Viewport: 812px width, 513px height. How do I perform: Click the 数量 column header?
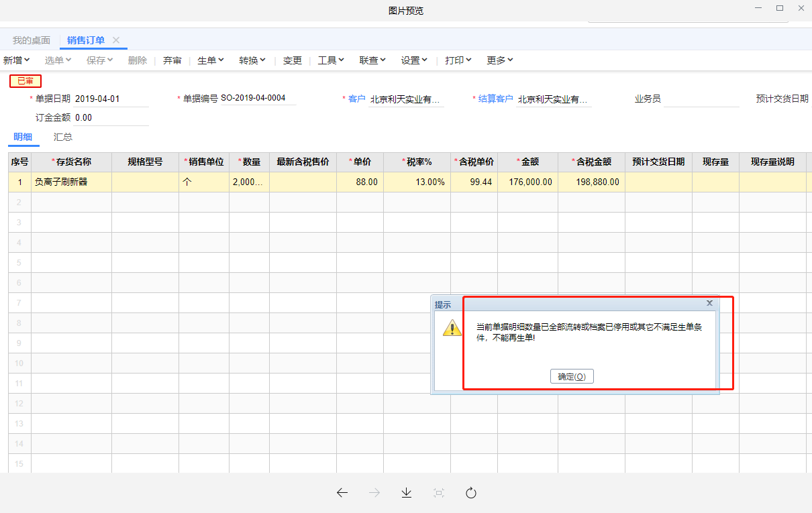249,162
